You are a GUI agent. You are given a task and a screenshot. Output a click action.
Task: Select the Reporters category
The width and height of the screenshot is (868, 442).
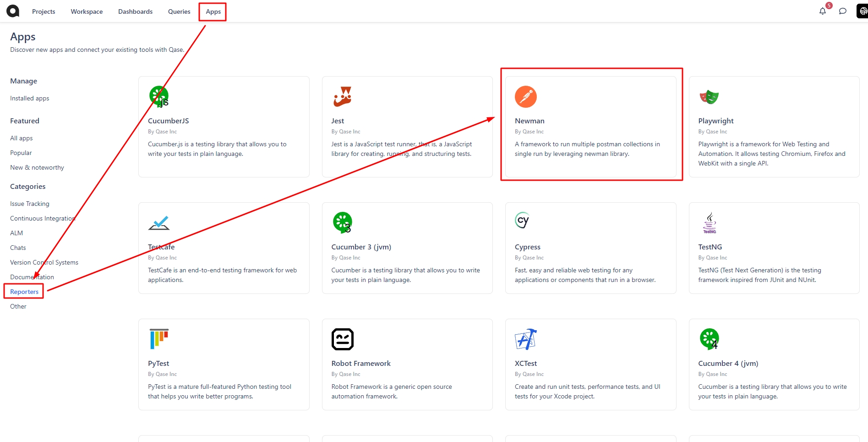pos(24,292)
